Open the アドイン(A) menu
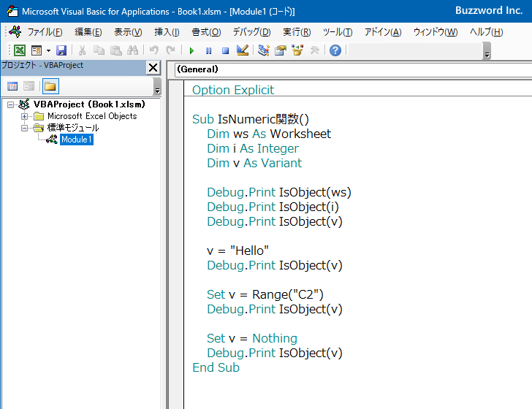 pyautogui.click(x=383, y=32)
